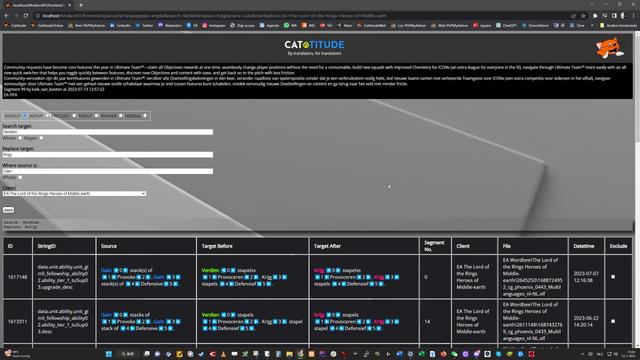Screen dimensions: 640x360
Task: Select the third language pair radio option
Action: (74, 116)
